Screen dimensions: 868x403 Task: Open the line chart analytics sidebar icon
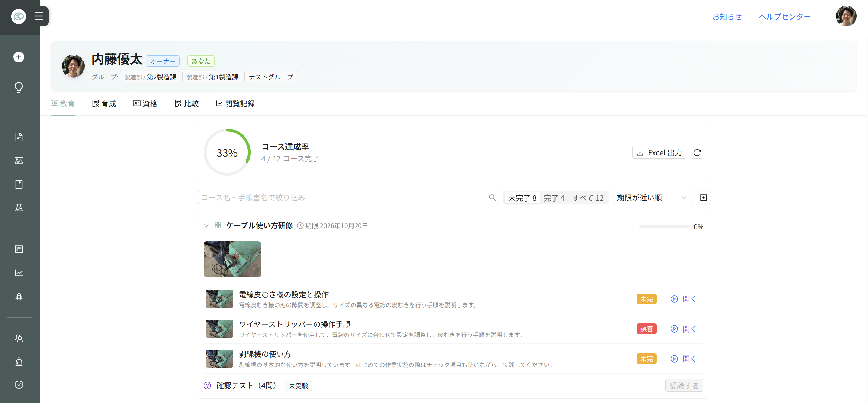tap(19, 273)
